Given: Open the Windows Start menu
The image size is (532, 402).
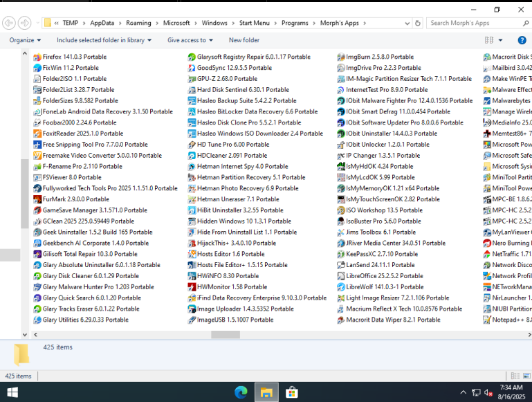Looking at the screenshot, I should (x=12, y=392).
